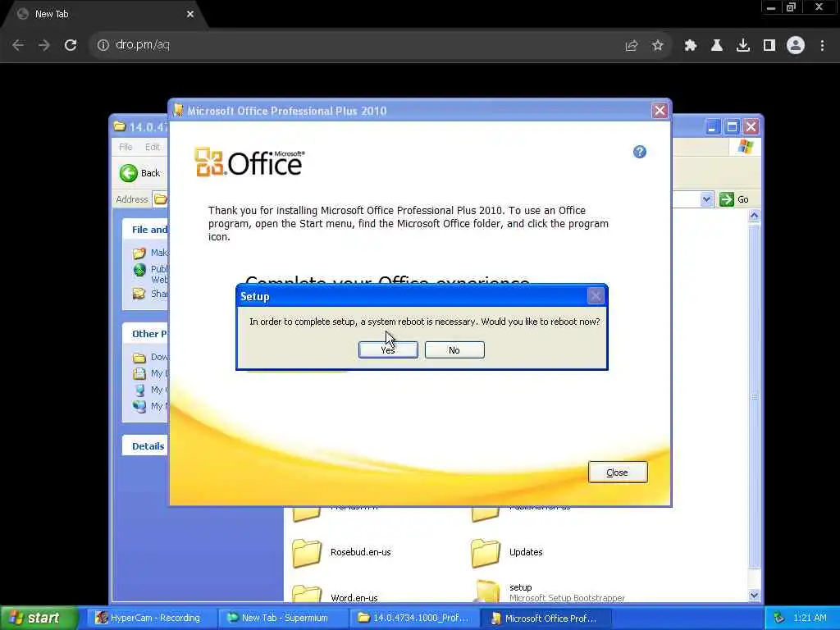The height and width of the screenshot is (630, 840).
Task: Switch to 14.0.4734.1000 folder taskbar item
Action: 413,619
